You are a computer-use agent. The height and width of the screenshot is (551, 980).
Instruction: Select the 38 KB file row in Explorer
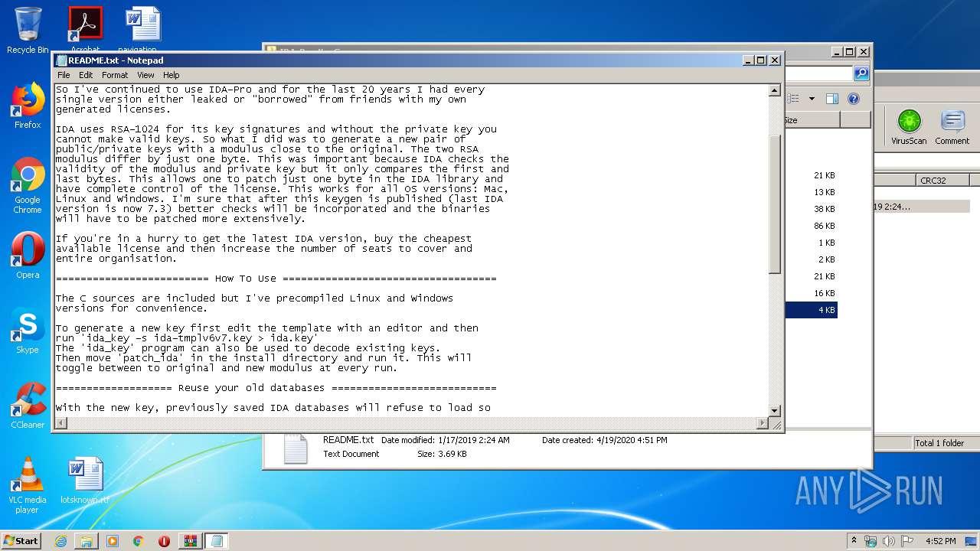point(811,209)
